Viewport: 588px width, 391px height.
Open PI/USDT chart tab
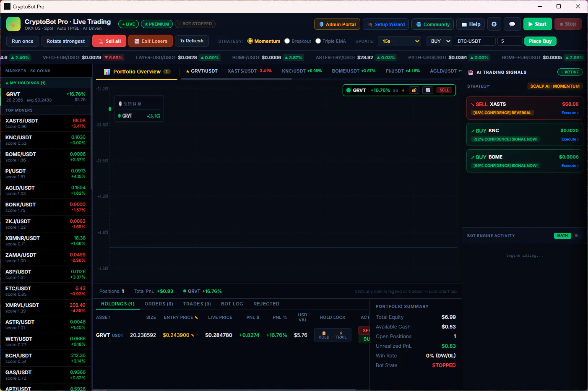tap(403, 71)
